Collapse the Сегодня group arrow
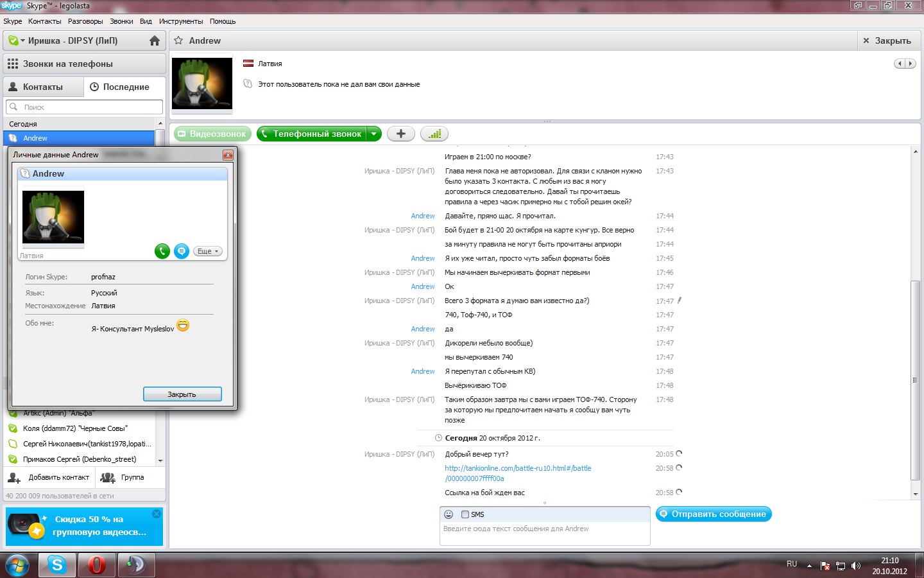This screenshot has height=578, width=924. pyautogui.click(x=160, y=123)
